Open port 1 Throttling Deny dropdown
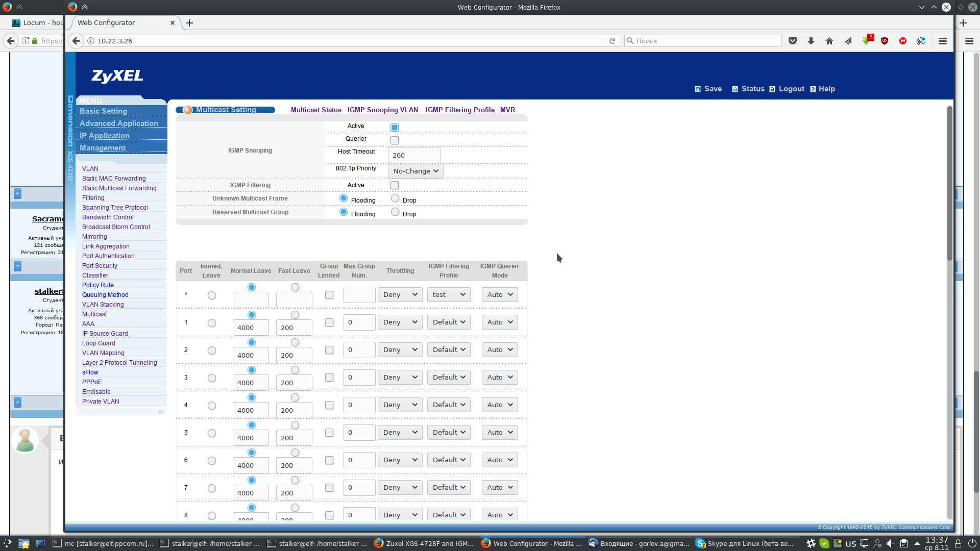 [400, 322]
